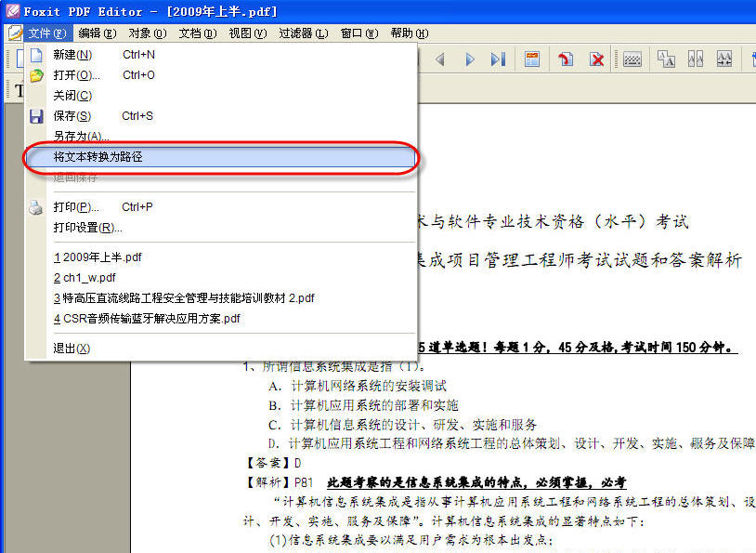Click delete page icon with red X
This screenshot has height=553, width=756.
(x=597, y=59)
